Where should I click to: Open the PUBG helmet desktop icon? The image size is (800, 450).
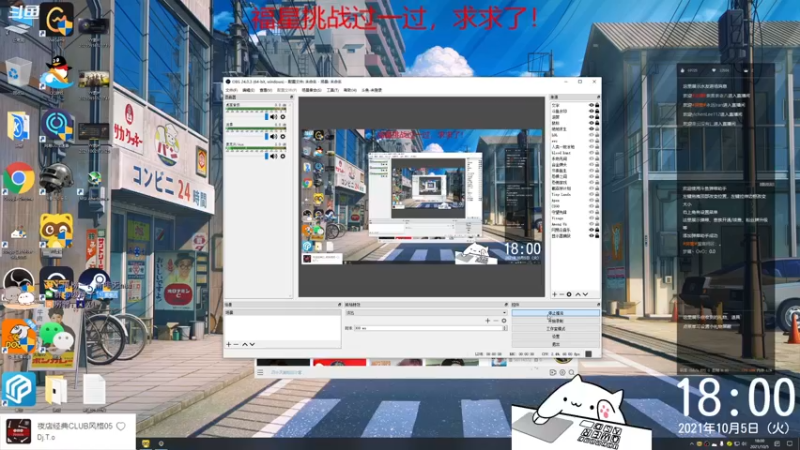pos(56,178)
